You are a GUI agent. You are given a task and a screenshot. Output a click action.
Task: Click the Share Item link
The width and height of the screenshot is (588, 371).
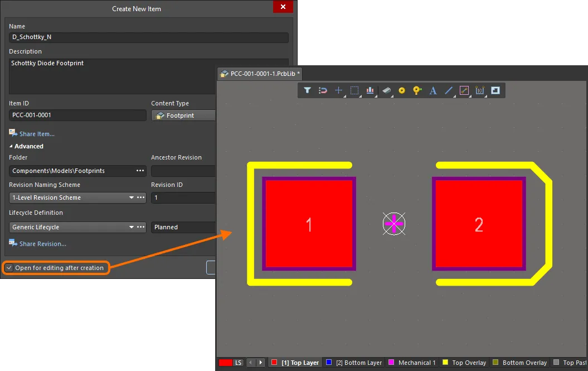[x=36, y=133]
